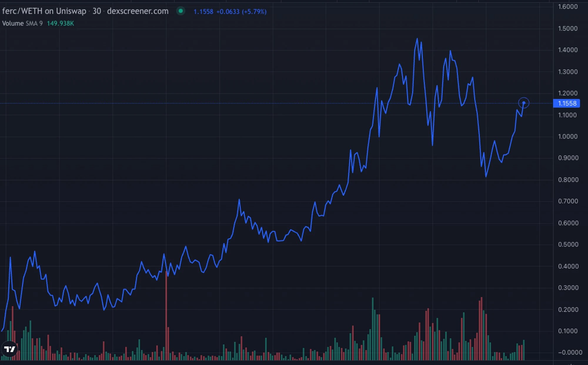
Task: Click the TradingView logo icon
Action: pyautogui.click(x=10, y=349)
